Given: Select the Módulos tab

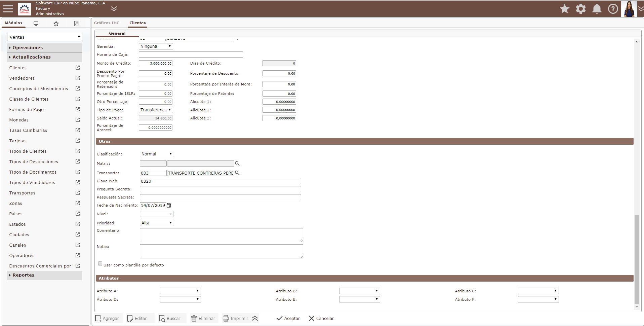Looking at the screenshot, I should coord(13,23).
